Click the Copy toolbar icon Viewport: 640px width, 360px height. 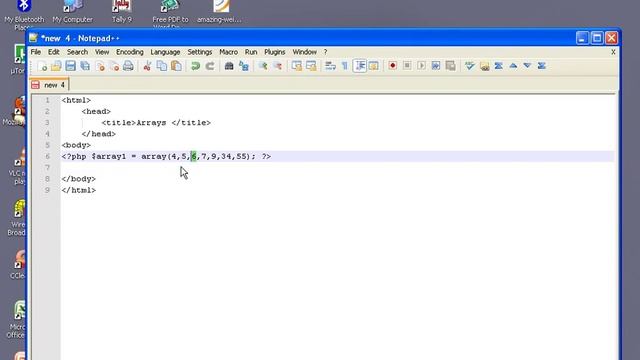(x=162, y=66)
